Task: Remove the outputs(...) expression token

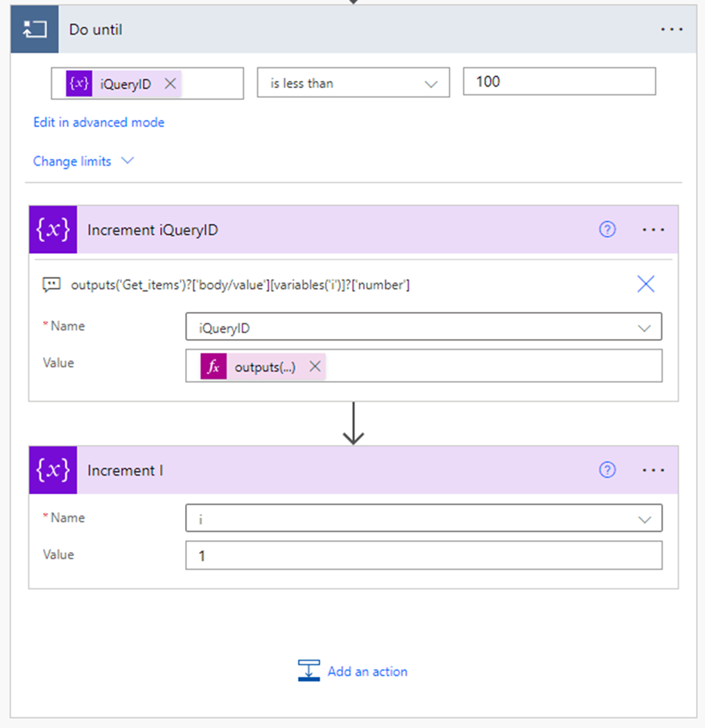Action: (315, 367)
